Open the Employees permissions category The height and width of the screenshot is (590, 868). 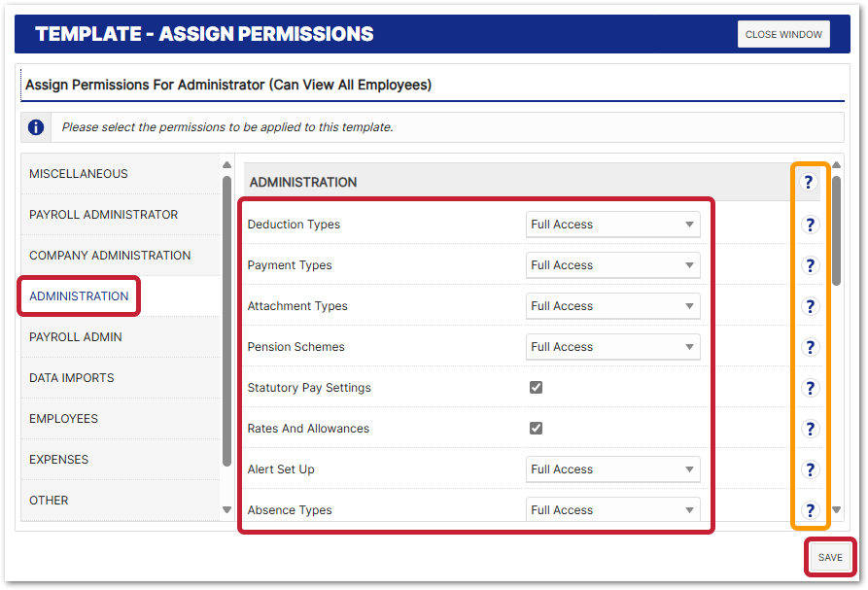pyautogui.click(x=63, y=419)
